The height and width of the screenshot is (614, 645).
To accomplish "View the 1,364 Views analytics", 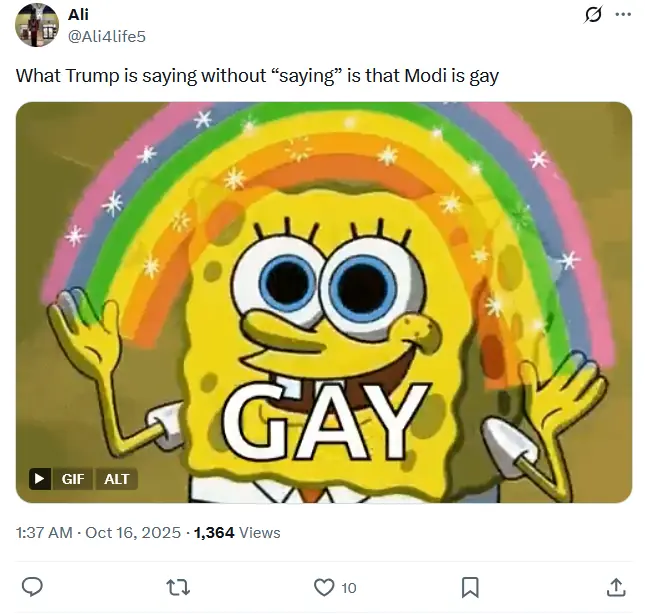I will [x=237, y=533].
